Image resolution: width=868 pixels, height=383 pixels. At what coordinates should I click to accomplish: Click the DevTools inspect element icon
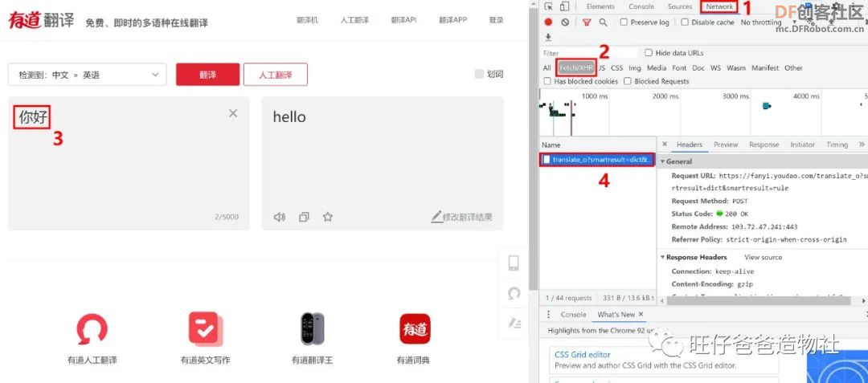[548, 6]
